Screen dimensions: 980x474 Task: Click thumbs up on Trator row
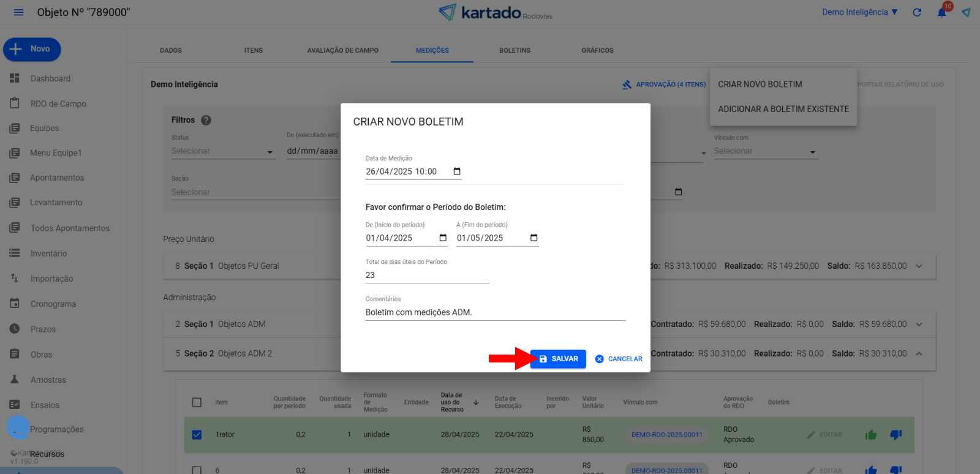pyautogui.click(x=871, y=435)
